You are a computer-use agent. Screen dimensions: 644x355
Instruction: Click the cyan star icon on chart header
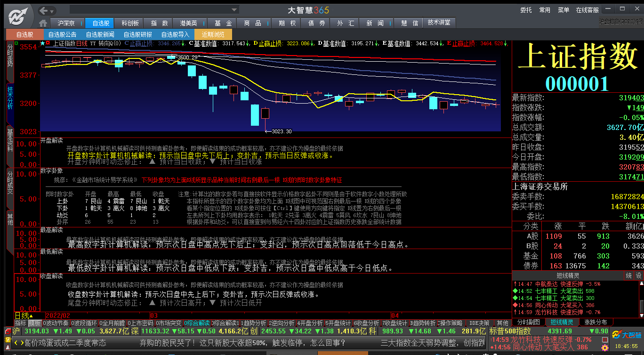pyautogui.click(x=43, y=43)
